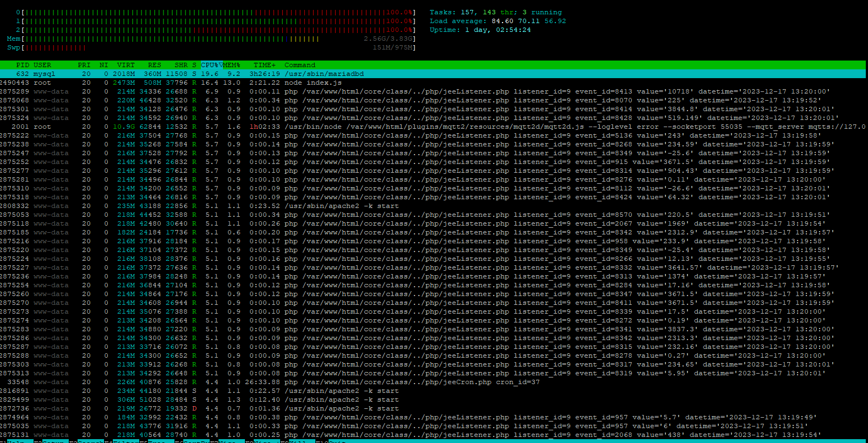This screenshot has height=443, width=868.
Task: Select the jeeListener row with value='1969'
Action: coord(433,223)
